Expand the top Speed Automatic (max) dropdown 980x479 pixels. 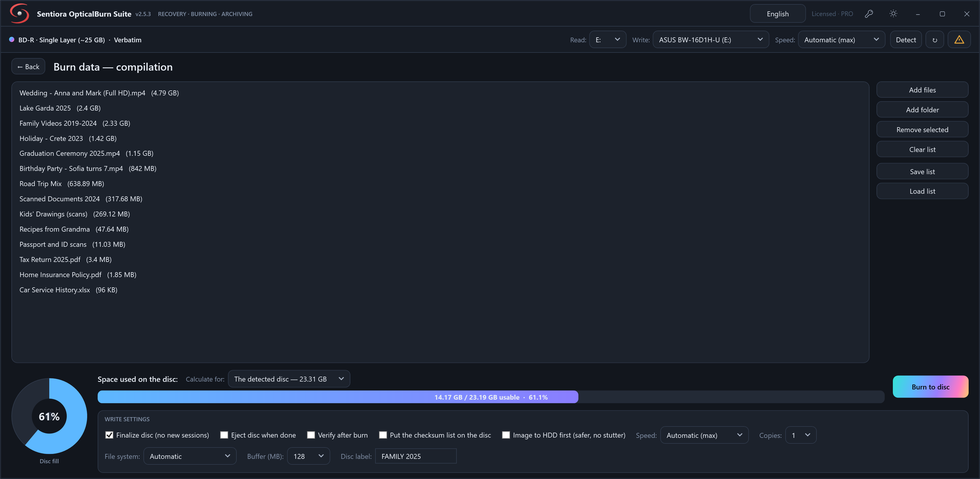tap(842, 40)
